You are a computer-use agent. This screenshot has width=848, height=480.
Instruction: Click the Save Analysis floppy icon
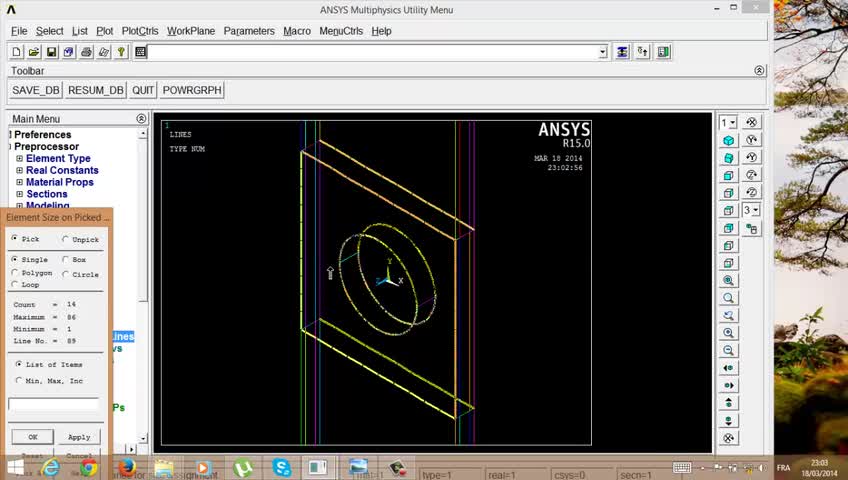[51, 52]
